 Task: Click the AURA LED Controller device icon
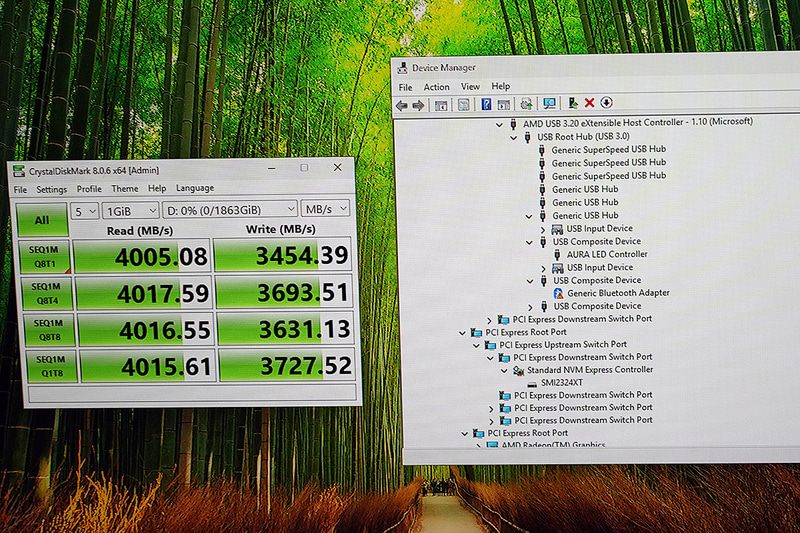coord(557,255)
